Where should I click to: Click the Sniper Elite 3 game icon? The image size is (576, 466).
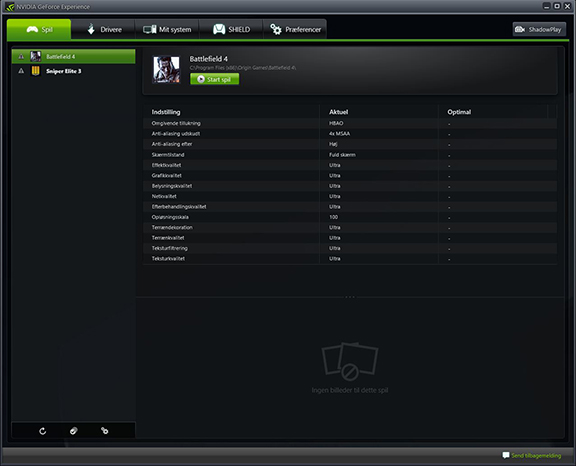click(x=36, y=71)
